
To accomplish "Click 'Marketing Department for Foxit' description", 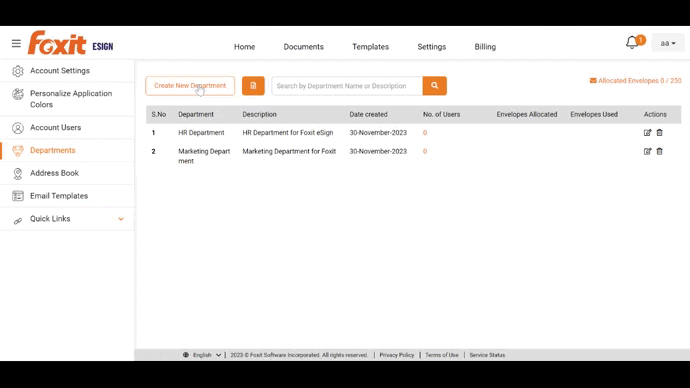I will pos(289,151).
